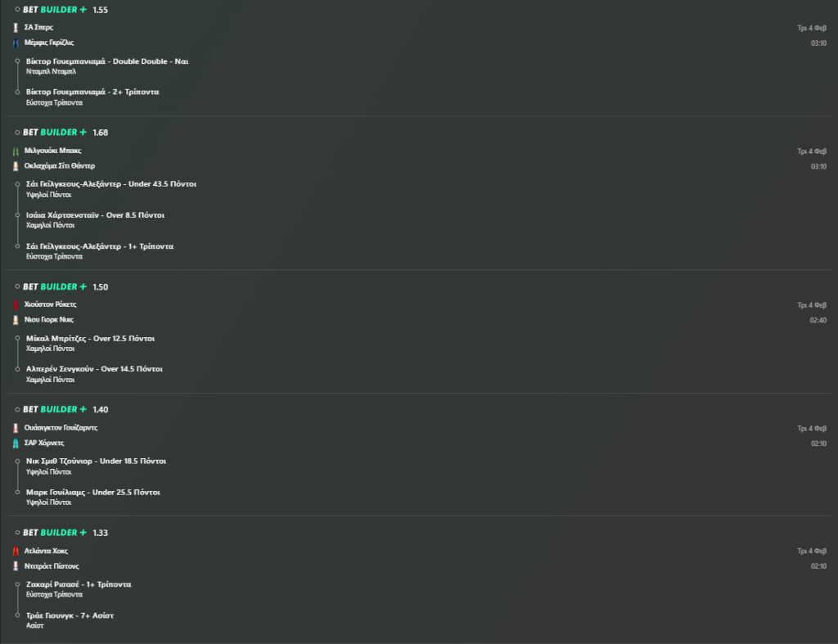Select the 1.55 Bet Builder radio circle
The width and height of the screenshot is (838, 644).
17,9
